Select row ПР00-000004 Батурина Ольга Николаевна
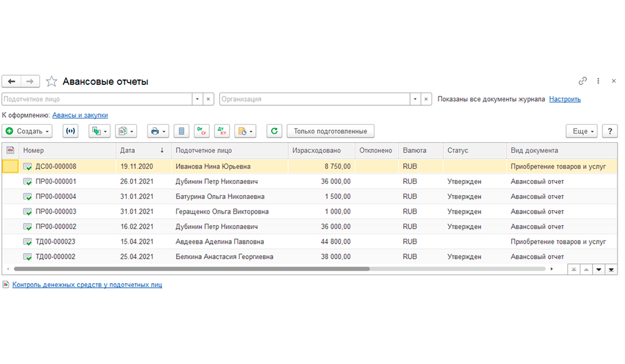The height and width of the screenshot is (364, 625). (310, 196)
